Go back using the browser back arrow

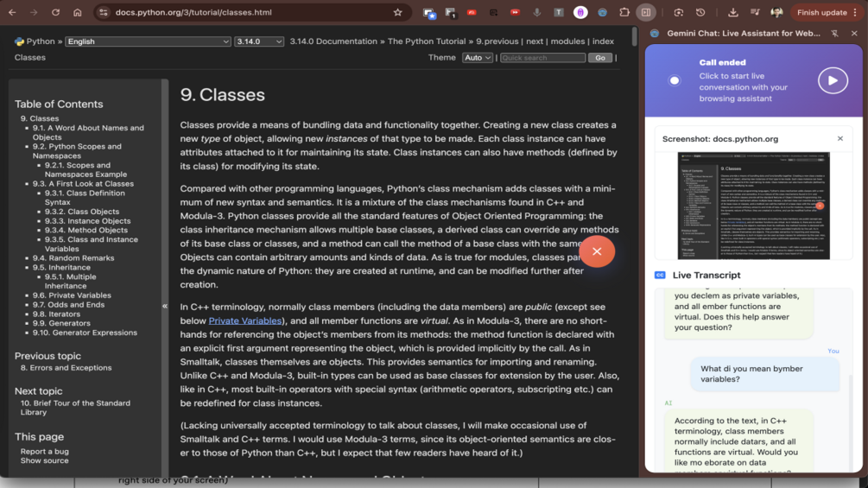[12, 12]
